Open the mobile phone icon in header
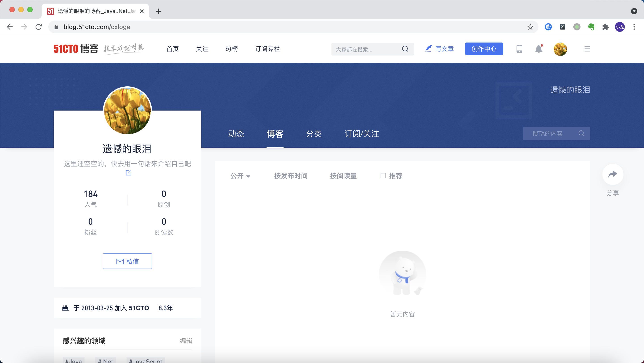 click(519, 49)
